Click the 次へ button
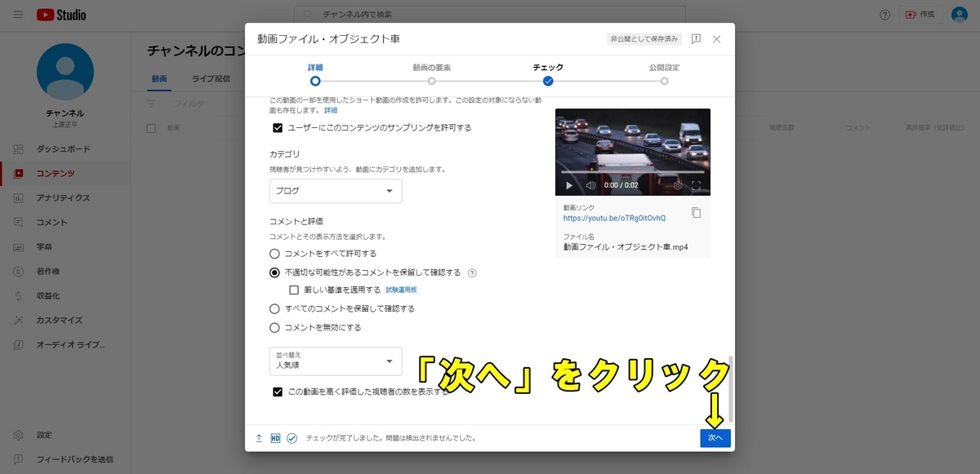 tap(715, 437)
